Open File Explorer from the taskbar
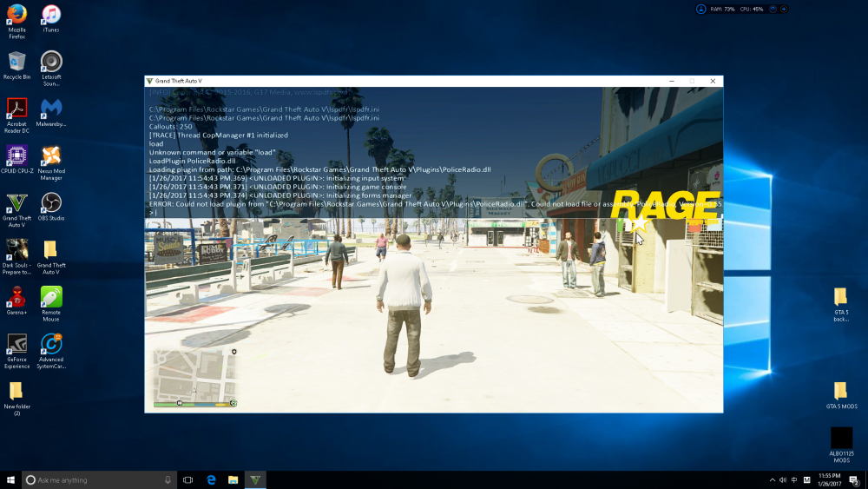Viewport: 868px width, 489px height. click(x=233, y=480)
